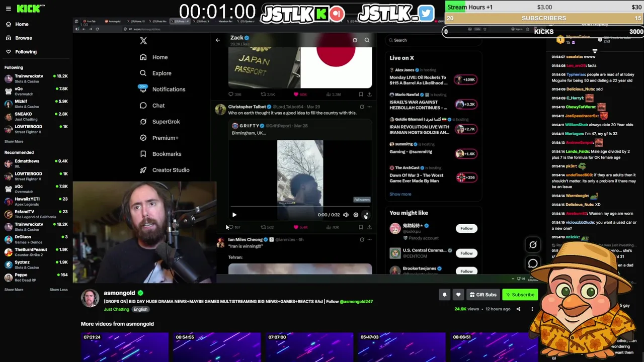Screen dimensions: 644x362
Task: Open DrGluon recommended channel
Action: 35,239
